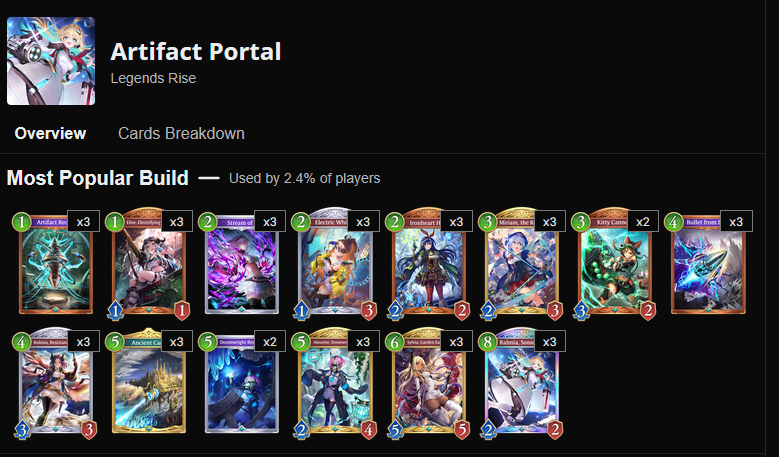Select the Miriam, the R card

tap(522, 265)
